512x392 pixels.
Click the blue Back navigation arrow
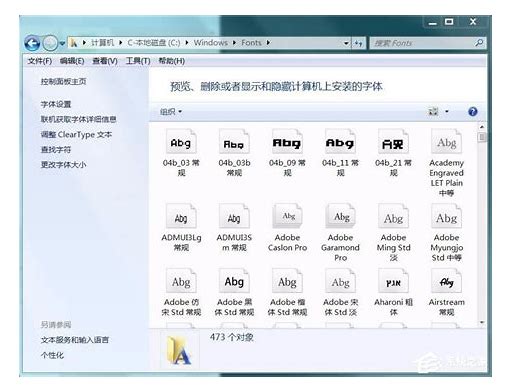(x=32, y=43)
